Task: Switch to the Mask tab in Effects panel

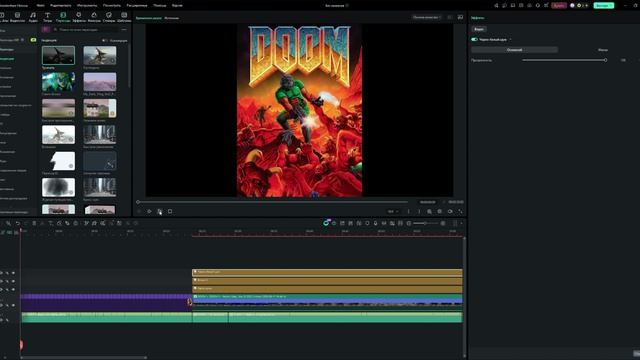Action: (x=603, y=50)
